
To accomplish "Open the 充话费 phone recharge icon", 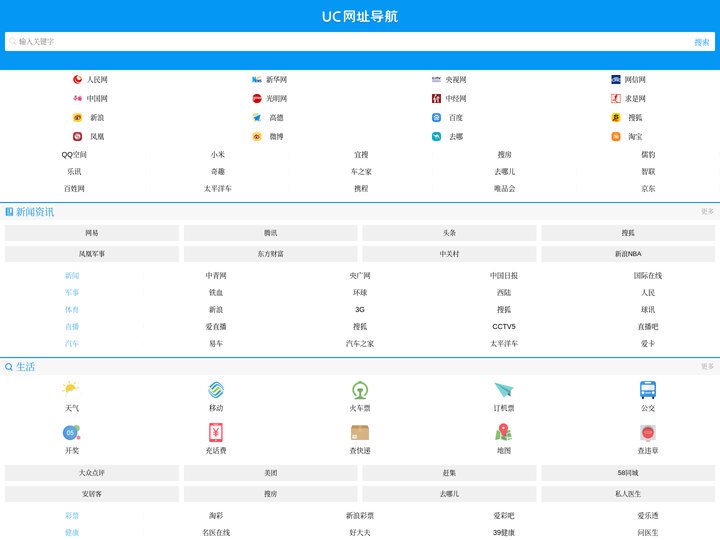I will (216, 432).
